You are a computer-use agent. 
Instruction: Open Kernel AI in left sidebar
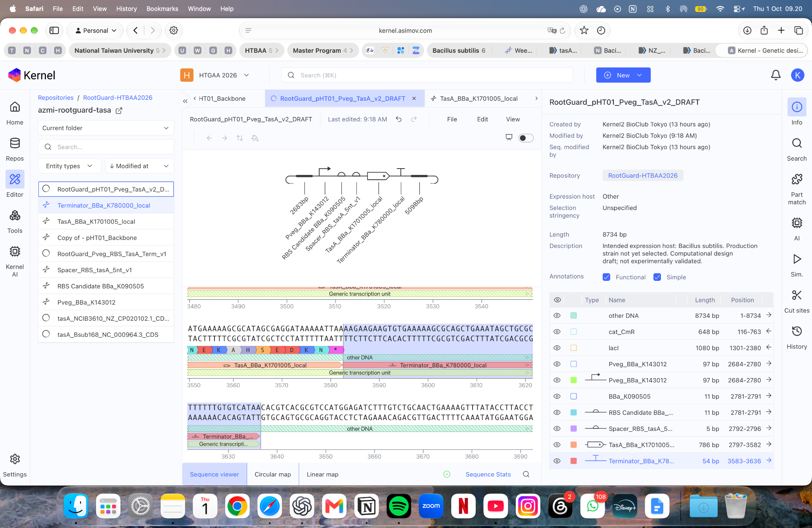point(15,261)
